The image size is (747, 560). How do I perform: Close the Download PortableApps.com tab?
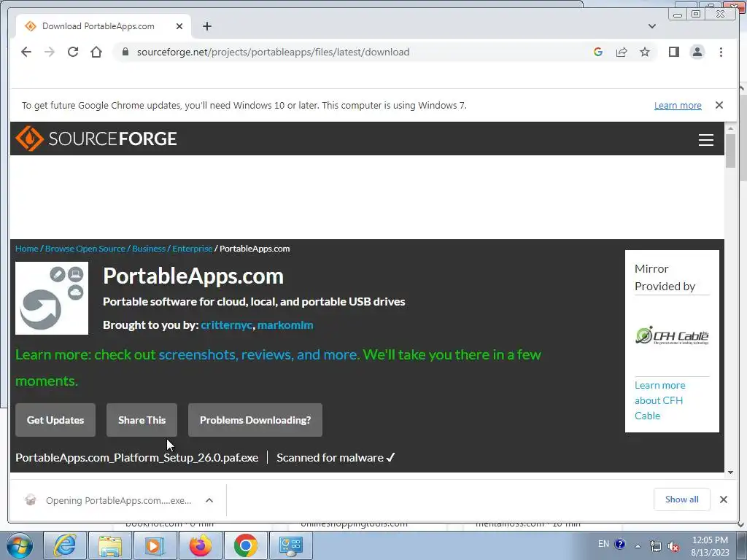(179, 26)
